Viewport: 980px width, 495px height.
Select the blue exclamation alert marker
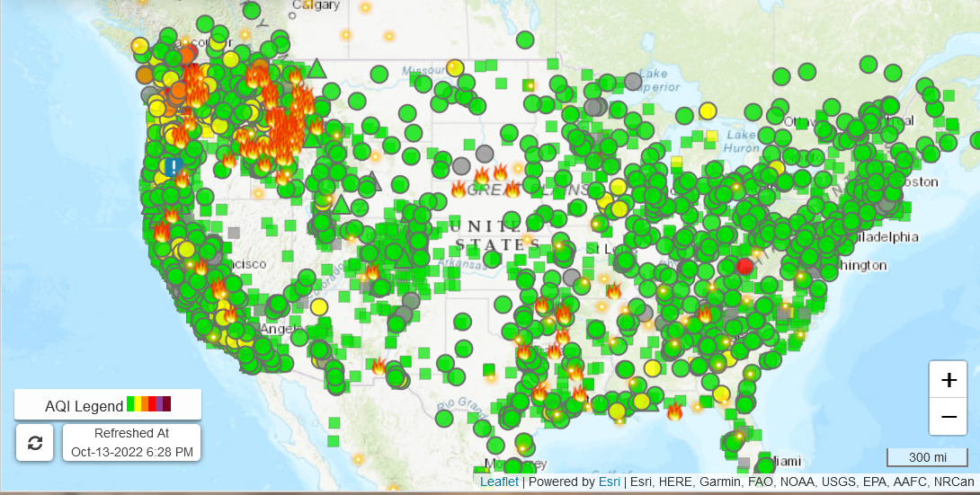173,167
